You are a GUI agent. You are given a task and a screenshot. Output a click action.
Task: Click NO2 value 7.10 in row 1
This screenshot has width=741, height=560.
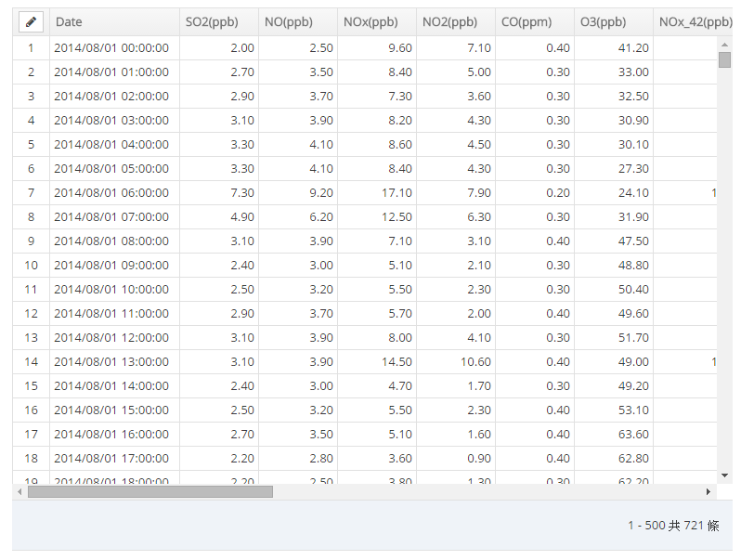click(456, 47)
